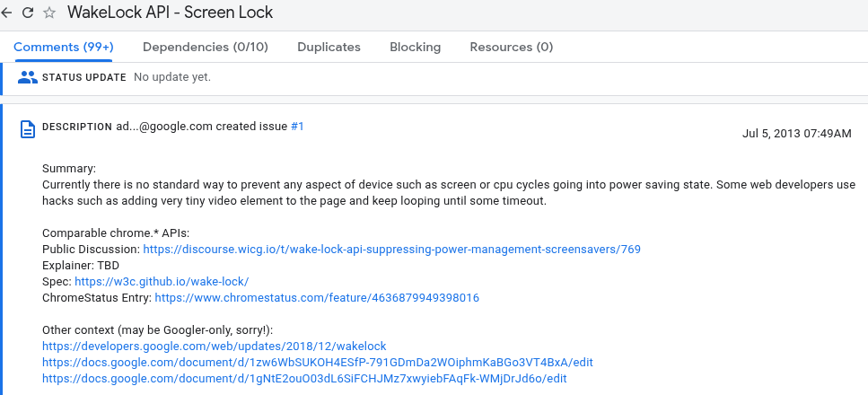Click the description document icon
Viewport: 868px width, 395px height.
point(28,128)
